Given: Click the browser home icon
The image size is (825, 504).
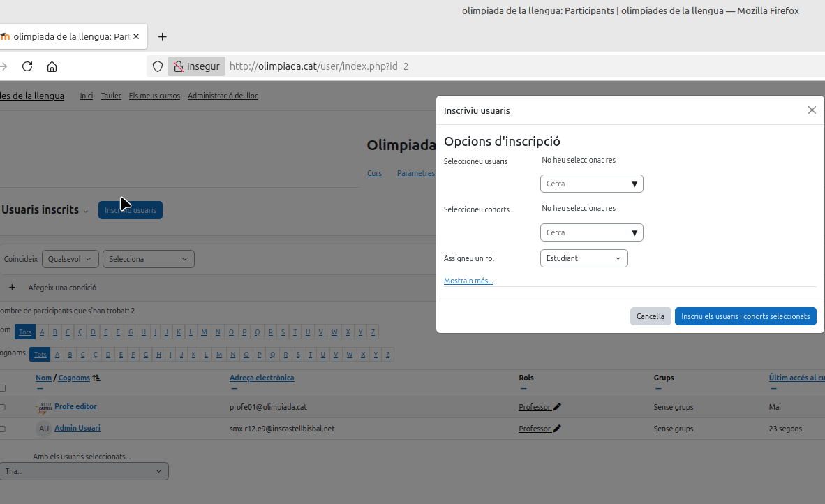Looking at the screenshot, I should [x=52, y=66].
